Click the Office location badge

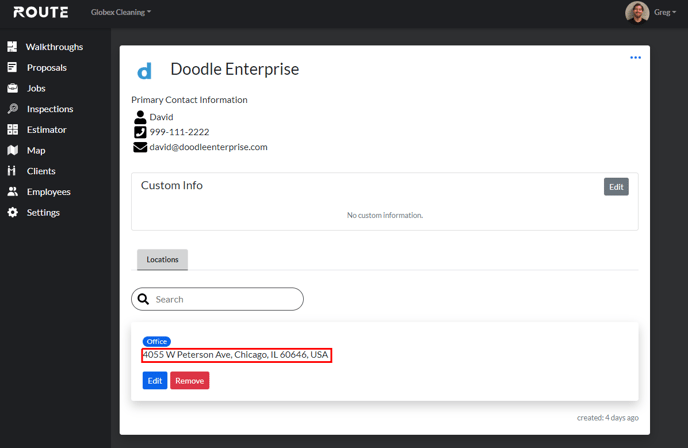pyautogui.click(x=157, y=341)
